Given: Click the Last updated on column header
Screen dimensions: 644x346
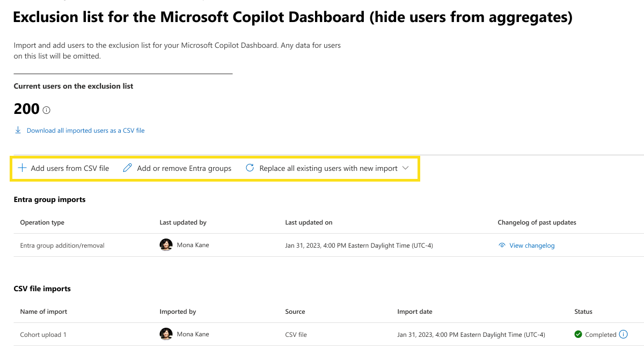Looking at the screenshot, I should point(309,222).
